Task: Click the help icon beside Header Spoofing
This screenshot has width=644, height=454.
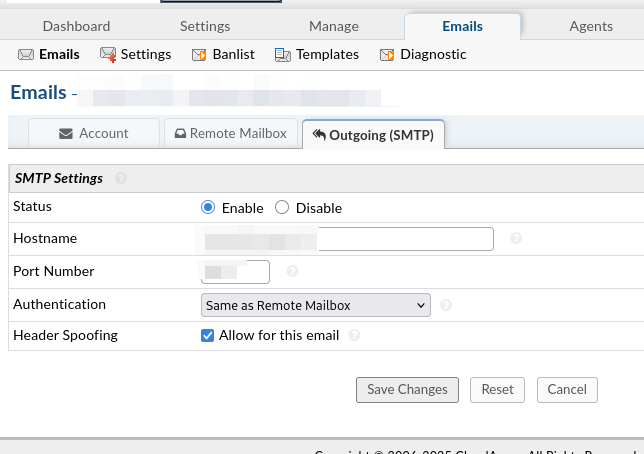Action: click(x=354, y=336)
